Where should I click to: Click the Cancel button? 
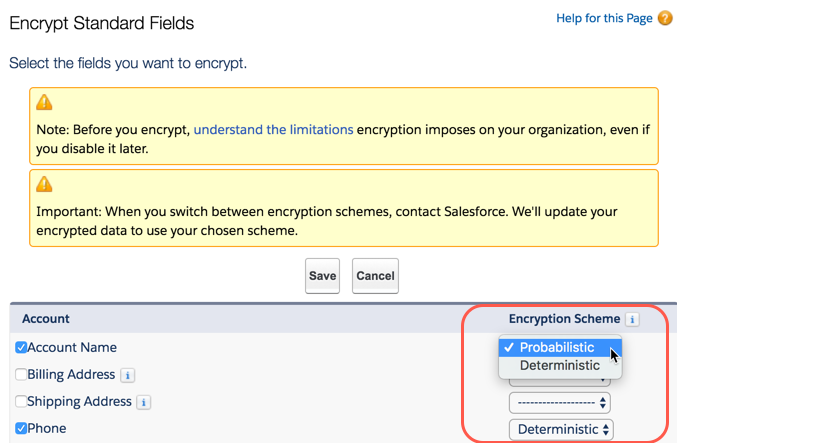point(375,276)
